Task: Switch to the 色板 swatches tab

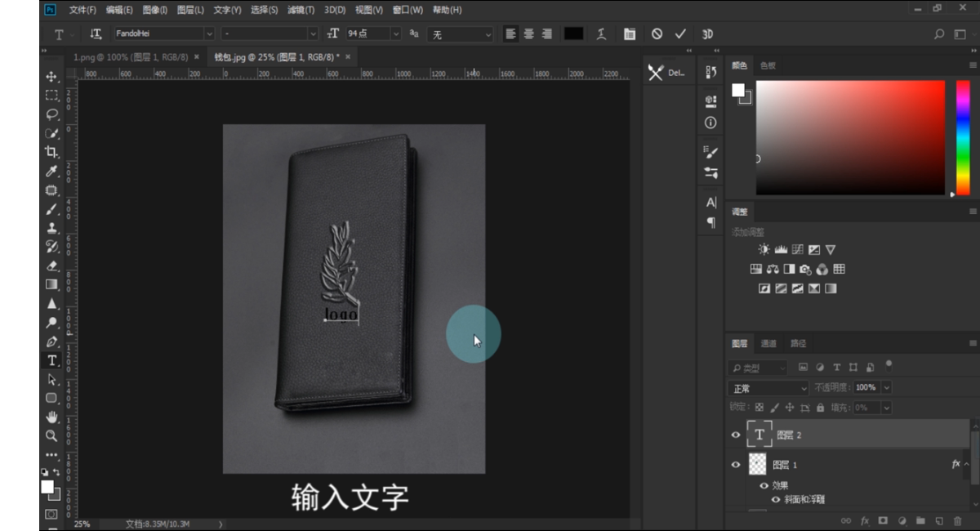Action: [768, 65]
